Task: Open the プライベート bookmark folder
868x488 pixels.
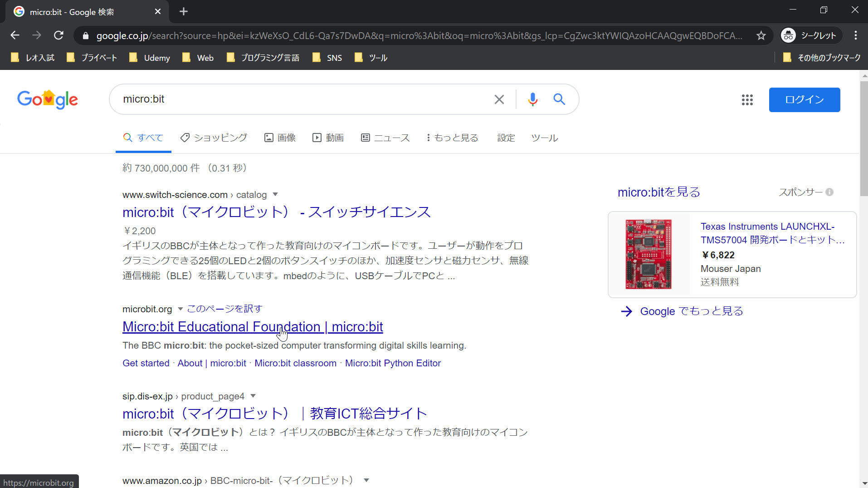Action: (x=92, y=58)
